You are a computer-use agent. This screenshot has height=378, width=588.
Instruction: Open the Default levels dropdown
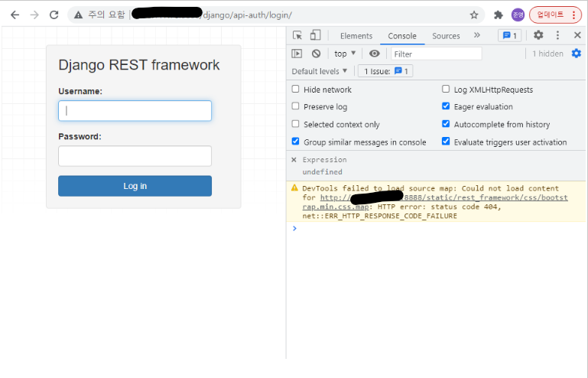[x=320, y=71]
